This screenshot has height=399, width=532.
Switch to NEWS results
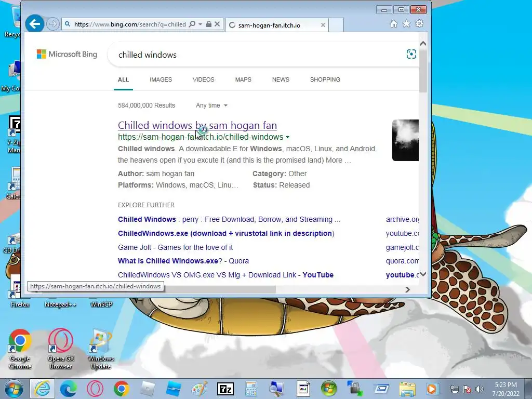(x=281, y=79)
